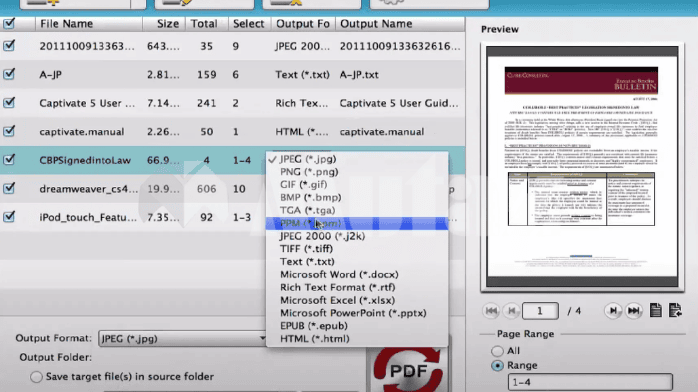
Task: Choose Microsoft PowerPoint (*.pptx) format
Action: point(357,313)
